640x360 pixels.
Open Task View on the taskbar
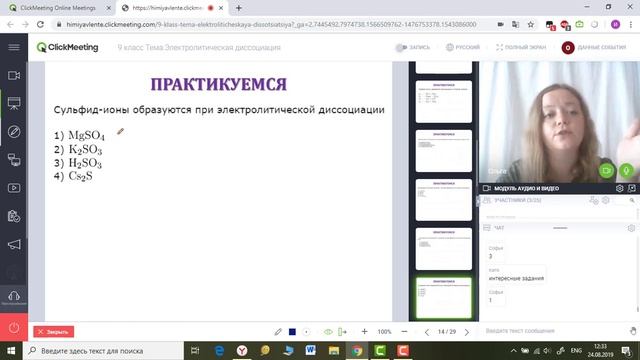(x=196, y=351)
